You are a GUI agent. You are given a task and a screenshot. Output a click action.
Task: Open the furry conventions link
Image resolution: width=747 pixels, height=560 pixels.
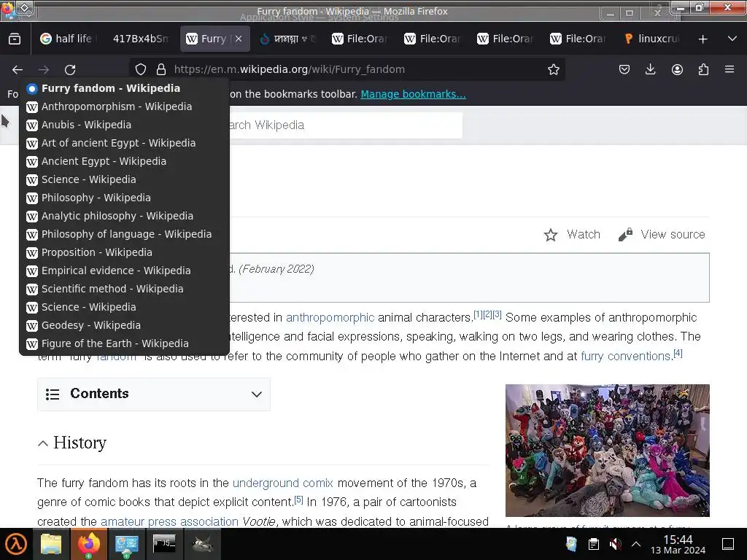pyautogui.click(x=625, y=356)
